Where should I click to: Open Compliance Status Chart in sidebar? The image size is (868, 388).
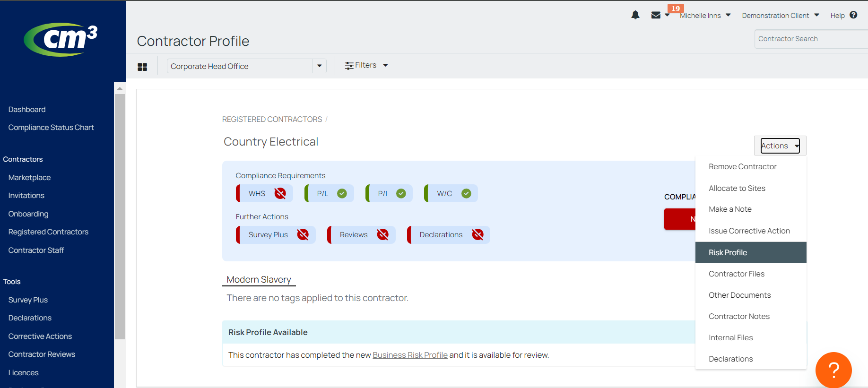(x=51, y=127)
